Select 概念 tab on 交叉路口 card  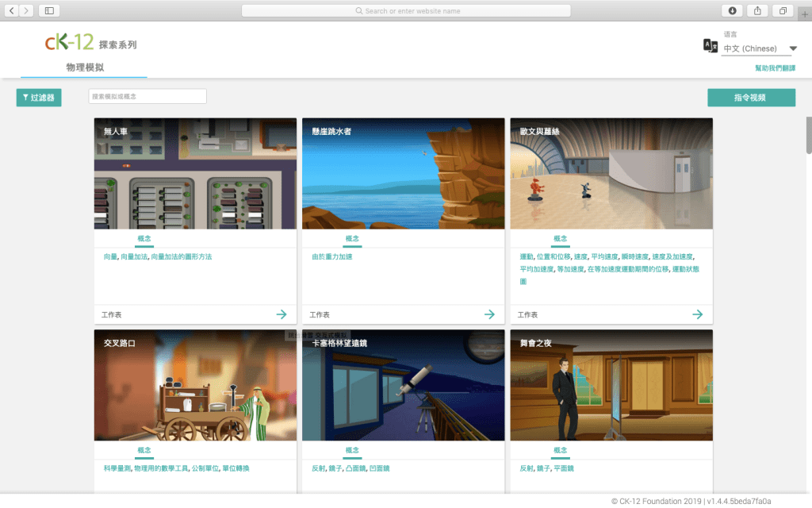[x=144, y=450]
